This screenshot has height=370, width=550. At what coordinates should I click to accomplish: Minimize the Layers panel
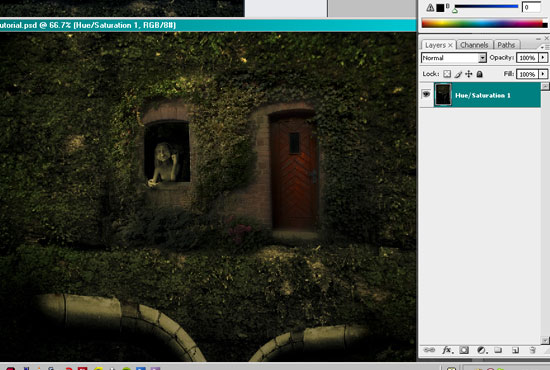538,38
